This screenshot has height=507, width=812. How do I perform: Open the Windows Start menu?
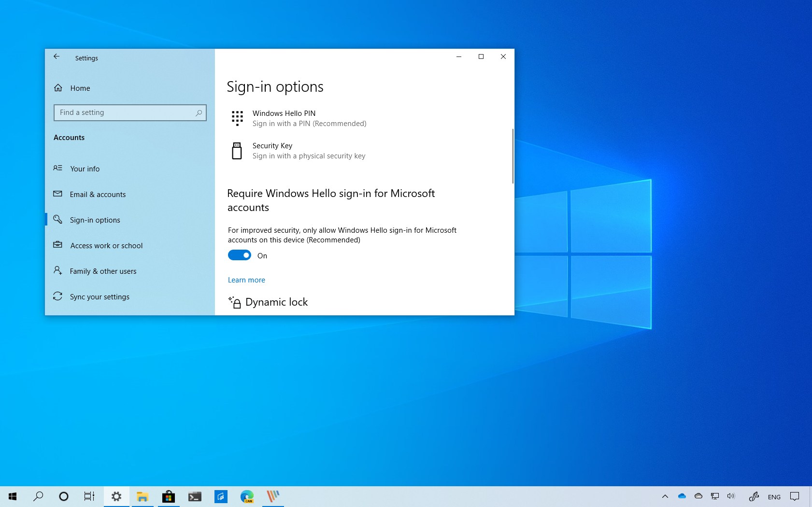(13, 496)
